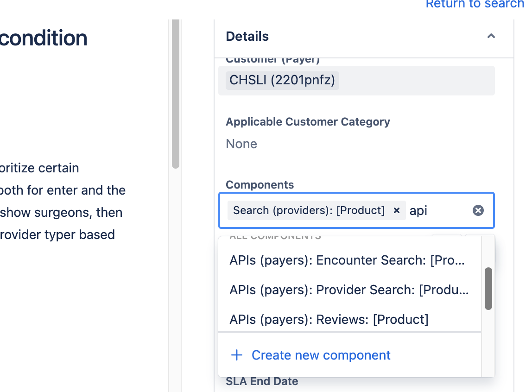The image size is (532, 392).
Task: Select APIs (payers): Encounter Search option
Action: pos(350,260)
